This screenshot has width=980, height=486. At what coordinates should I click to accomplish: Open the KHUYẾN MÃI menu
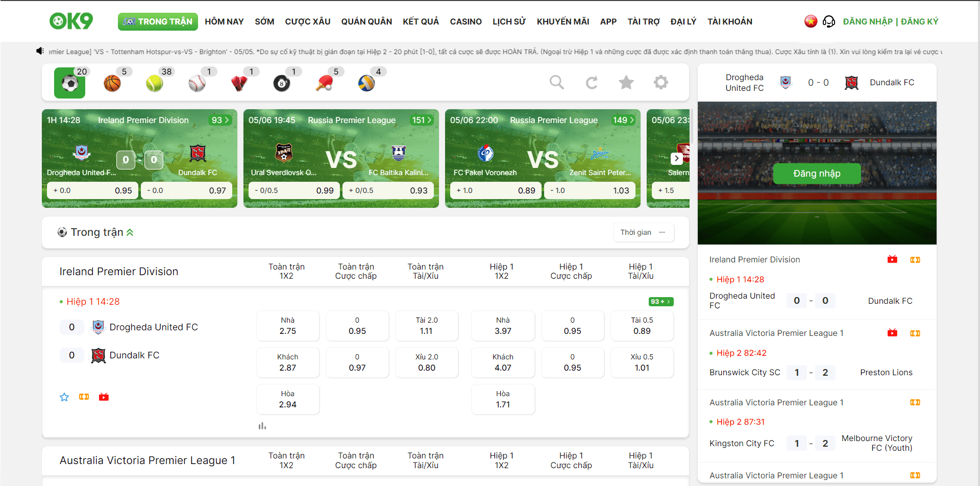pyautogui.click(x=563, y=21)
